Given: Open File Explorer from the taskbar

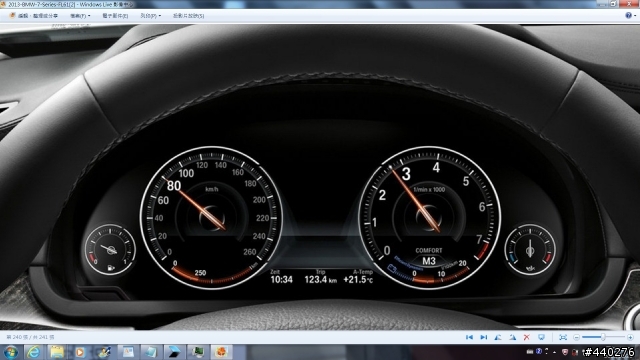Looking at the screenshot, I should coord(57,352).
